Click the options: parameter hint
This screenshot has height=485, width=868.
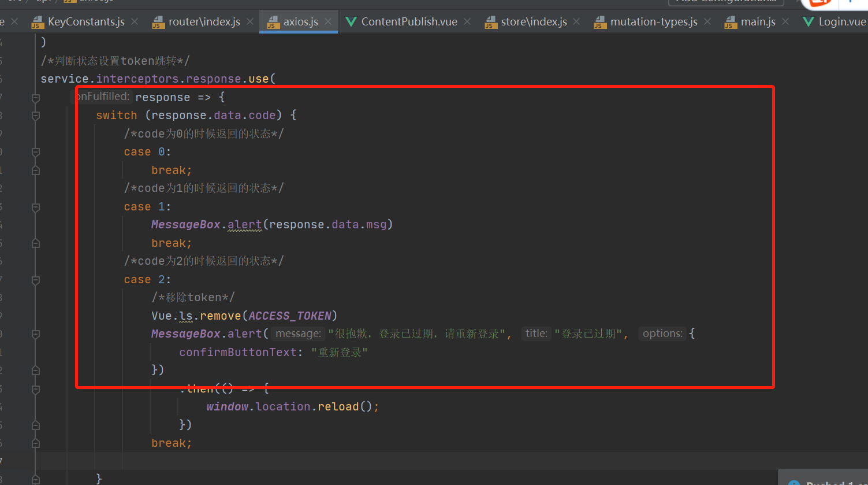point(662,334)
